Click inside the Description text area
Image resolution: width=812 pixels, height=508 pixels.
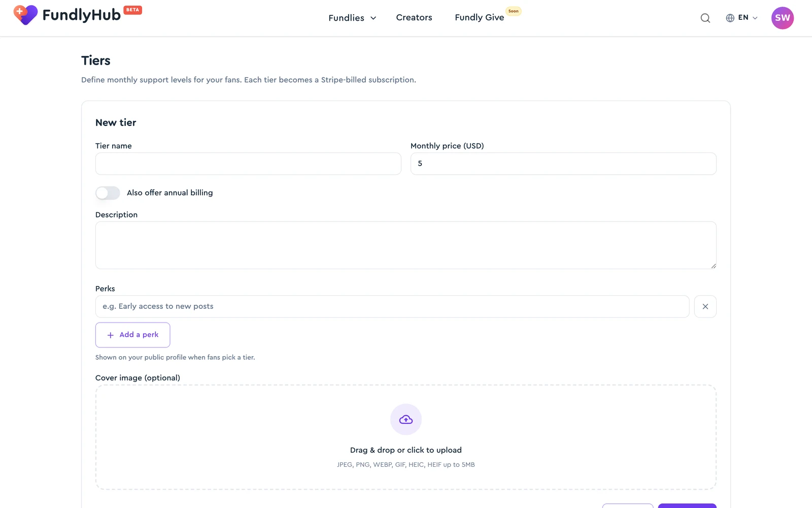click(405, 245)
